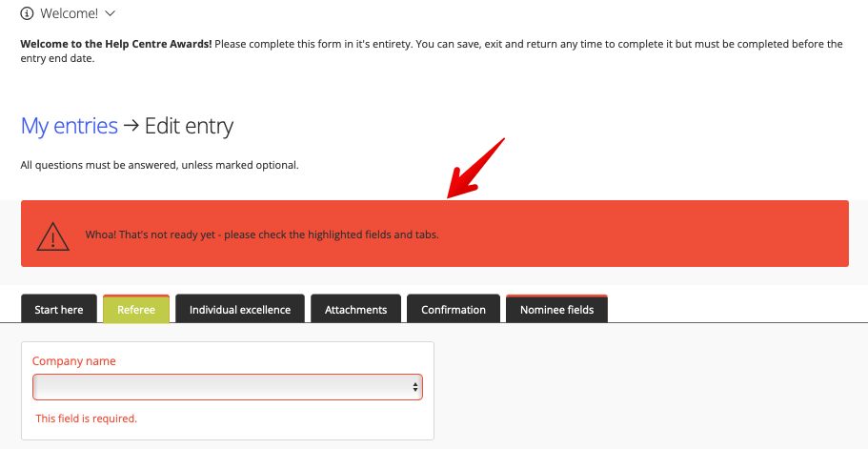Click the warning triangle icon in red banner
The height and width of the screenshot is (449, 868).
click(x=53, y=236)
